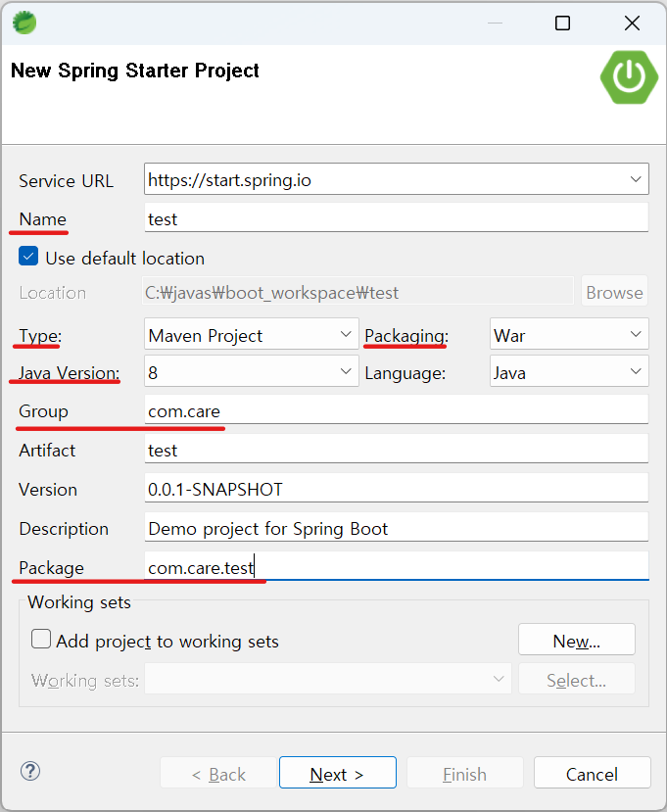Click the New... working set button
Viewport: 667px width, 812px height.
(576, 640)
